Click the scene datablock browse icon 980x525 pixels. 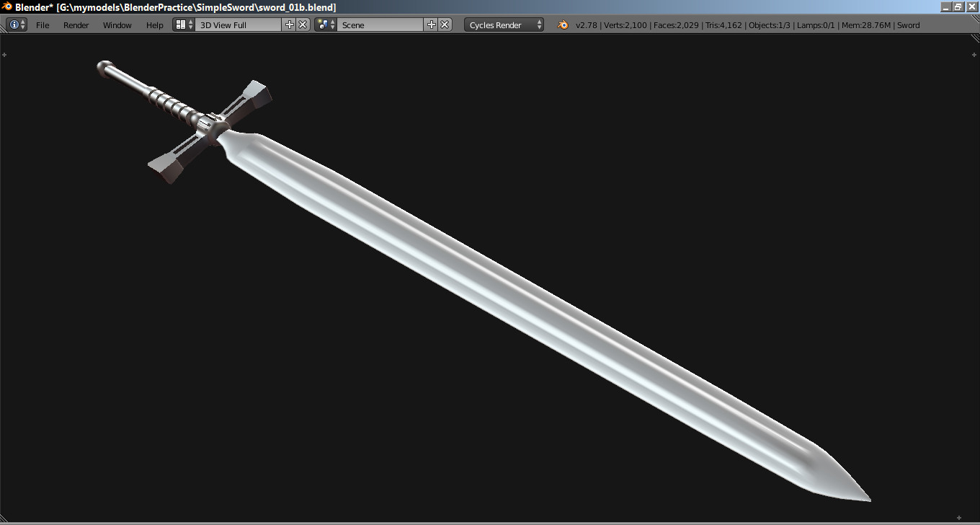pos(324,24)
